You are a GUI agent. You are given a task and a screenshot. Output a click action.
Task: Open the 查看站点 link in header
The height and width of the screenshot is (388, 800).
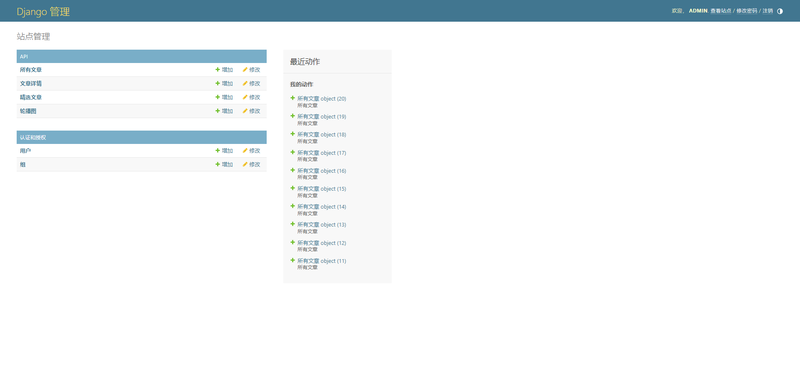pyautogui.click(x=721, y=11)
